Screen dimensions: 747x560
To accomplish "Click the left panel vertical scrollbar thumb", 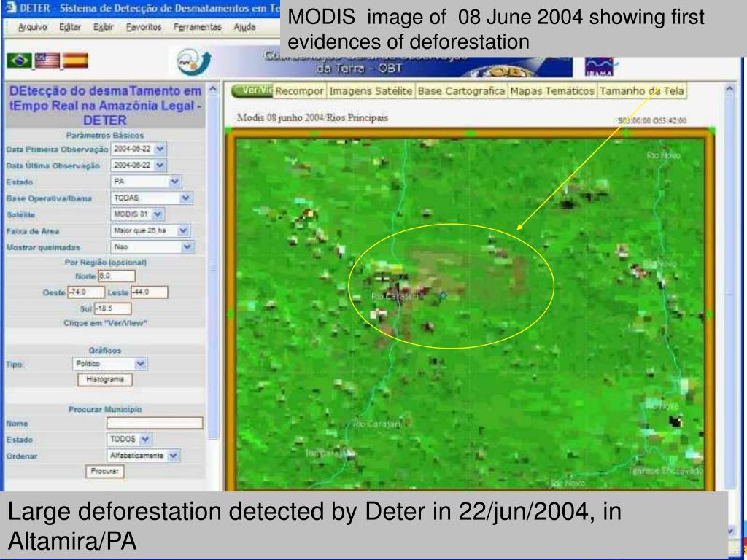I will (x=214, y=267).
